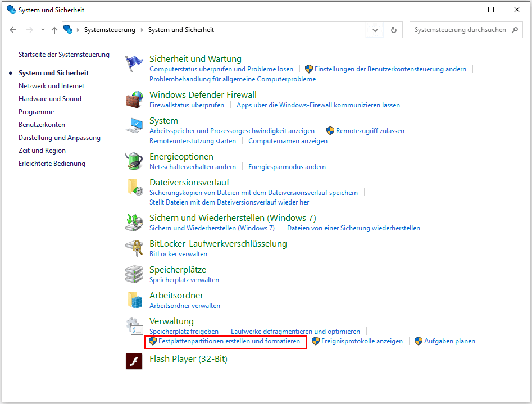The height and width of the screenshot is (404, 532).
Task: Open Energiesparmodus ändern
Action: click(x=287, y=167)
